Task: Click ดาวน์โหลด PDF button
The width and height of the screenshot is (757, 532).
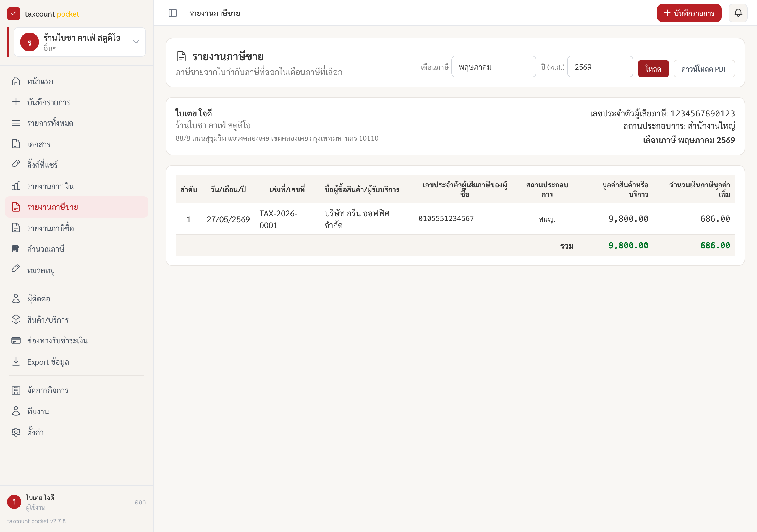Action: [x=704, y=69]
